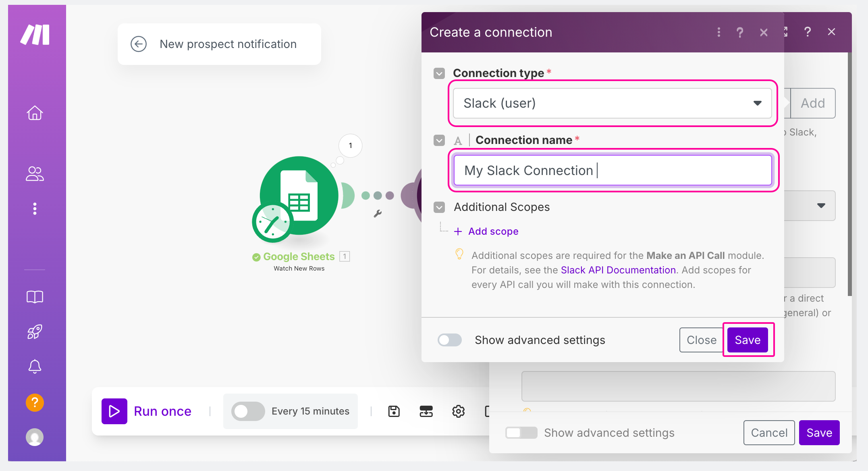This screenshot has height=471, width=868.
Task: Open the Home icon in sidebar
Action: [35, 113]
